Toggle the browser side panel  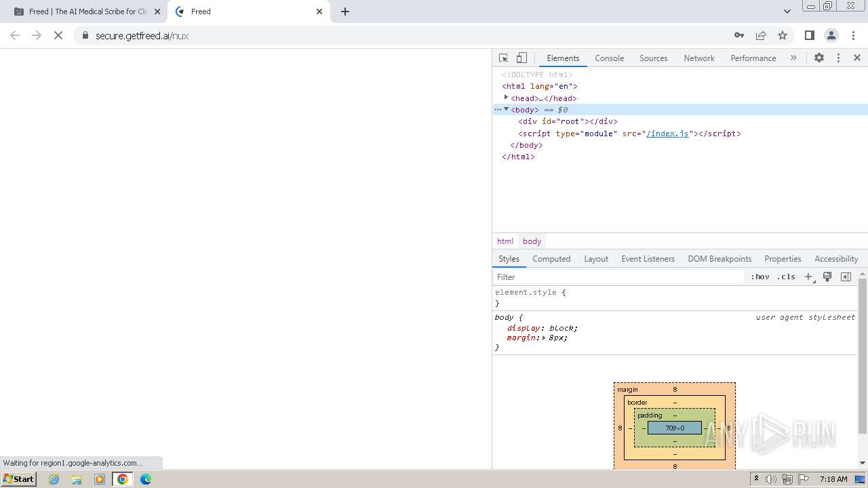[x=809, y=35]
